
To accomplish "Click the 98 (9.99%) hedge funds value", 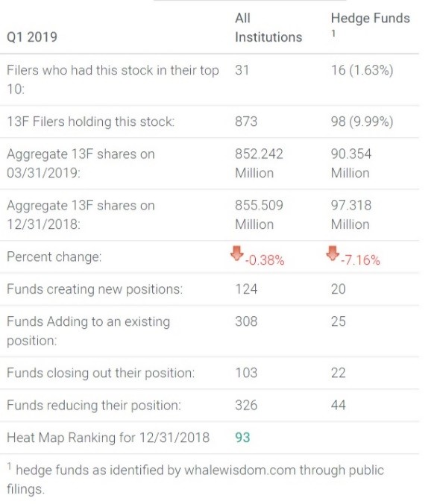I will click(x=362, y=122).
